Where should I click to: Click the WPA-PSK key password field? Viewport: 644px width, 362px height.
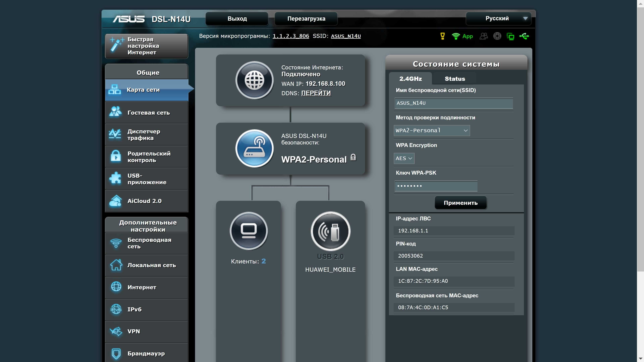click(436, 186)
